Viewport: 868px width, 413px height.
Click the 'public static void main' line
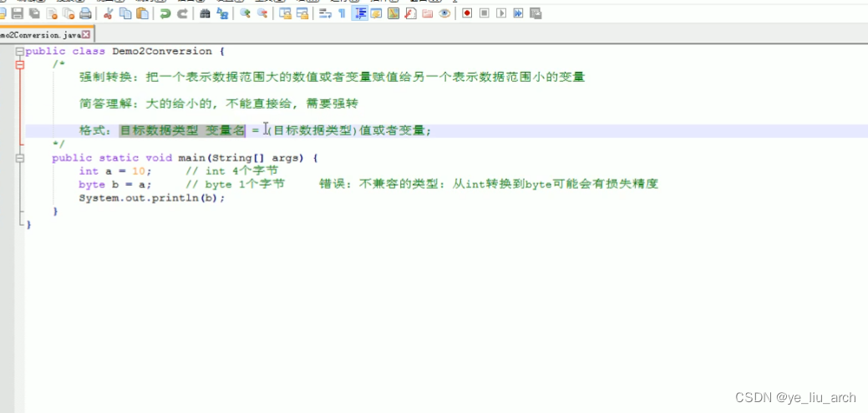[185, 158]
